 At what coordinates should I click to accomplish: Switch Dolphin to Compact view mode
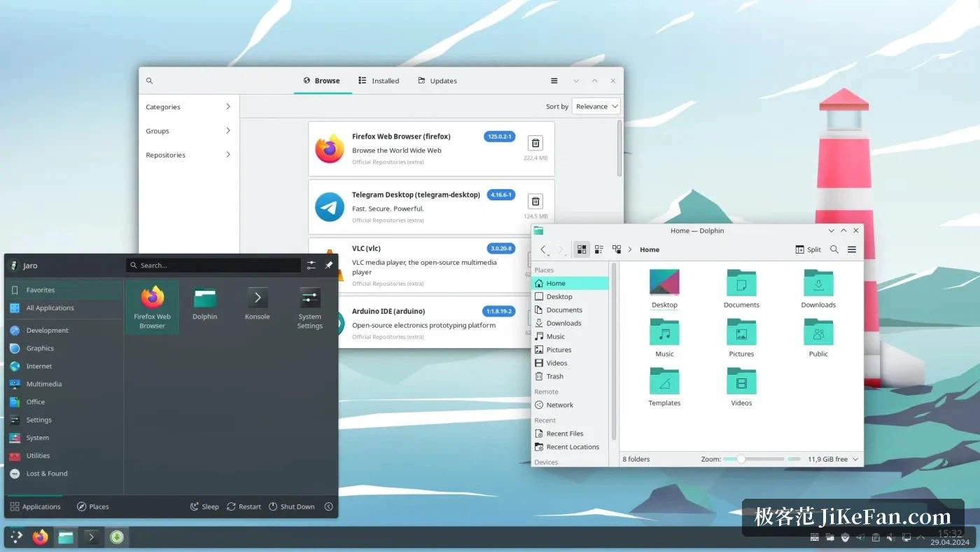point(599,249)
